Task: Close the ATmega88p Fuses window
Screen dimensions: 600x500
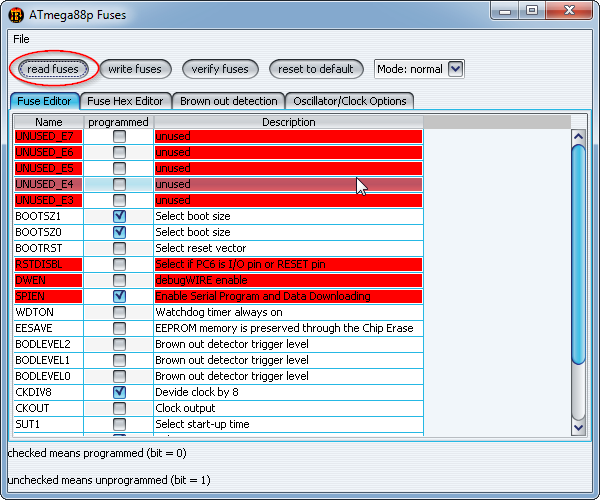Action: coord(569,11)
